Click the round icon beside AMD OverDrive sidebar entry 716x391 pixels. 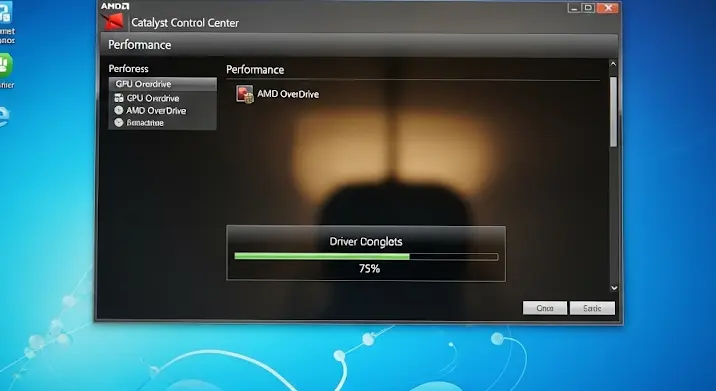(119, 110)
